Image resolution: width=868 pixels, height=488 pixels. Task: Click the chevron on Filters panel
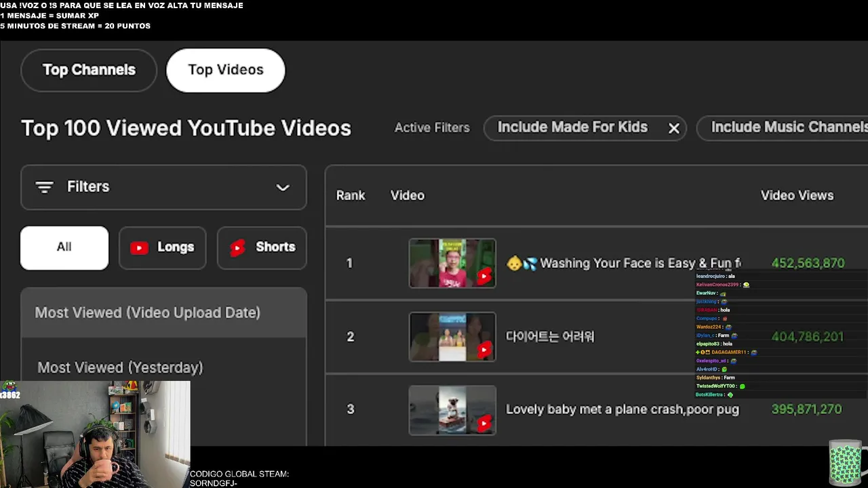[283, 187]
